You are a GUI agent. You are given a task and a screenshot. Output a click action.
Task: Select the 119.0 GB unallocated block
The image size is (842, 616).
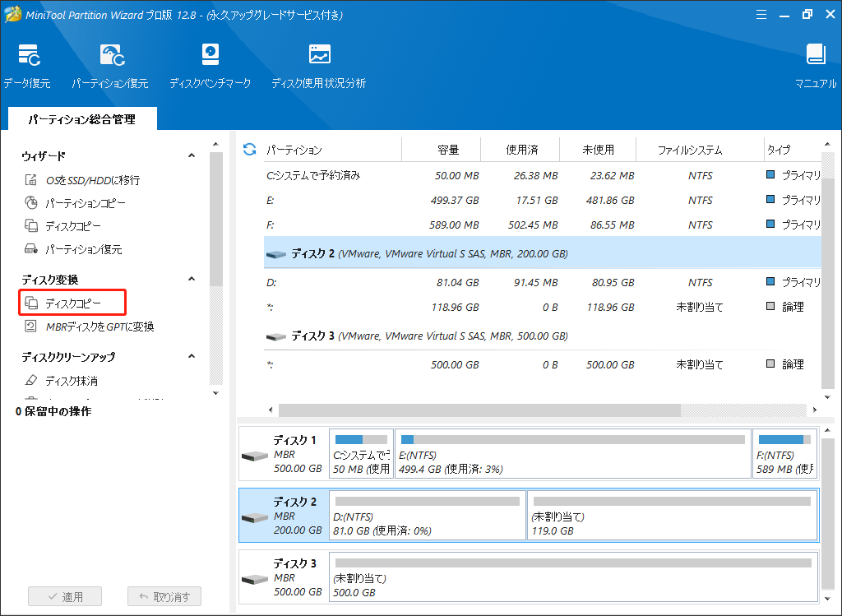tap(673, 515)
